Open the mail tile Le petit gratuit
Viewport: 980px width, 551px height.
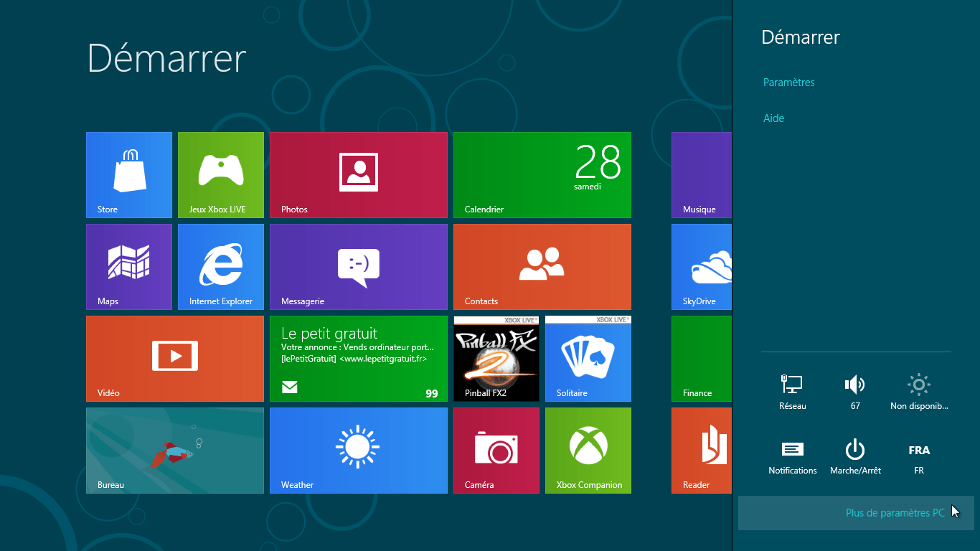(359, 359)
